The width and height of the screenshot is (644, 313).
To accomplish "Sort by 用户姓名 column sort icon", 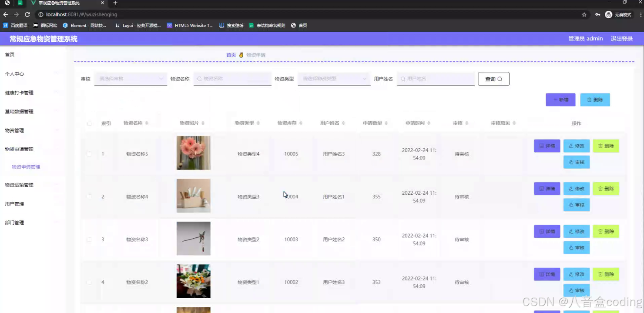I will [x=343, y=123].
